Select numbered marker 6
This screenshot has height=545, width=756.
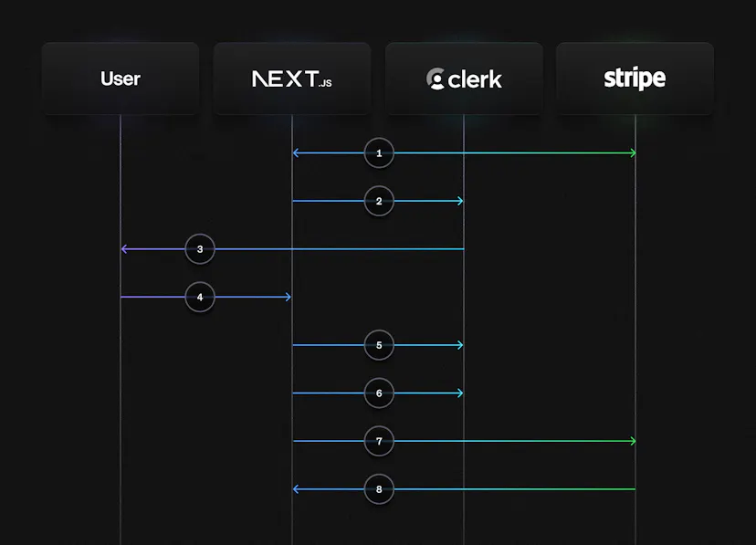point(379,393)
